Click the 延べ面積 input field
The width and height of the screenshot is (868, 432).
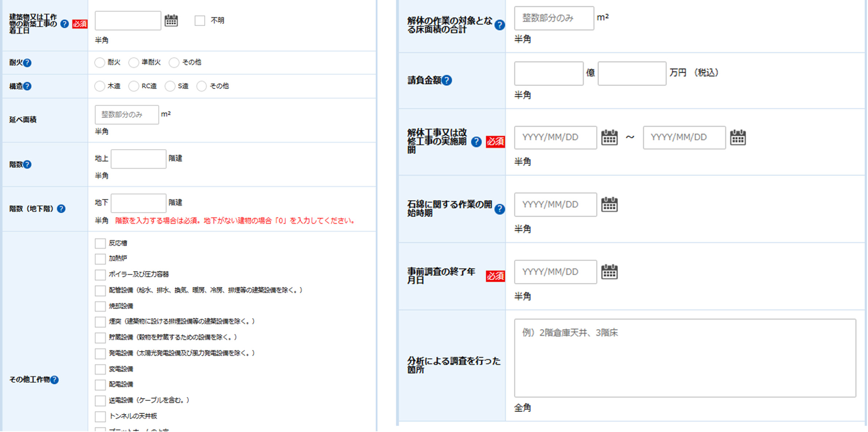click(127, 115)
